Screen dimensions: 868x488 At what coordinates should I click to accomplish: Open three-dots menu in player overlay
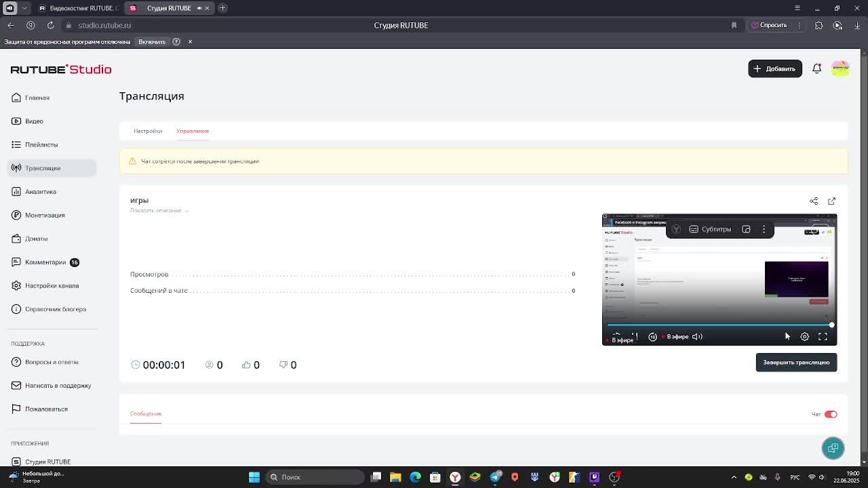point(764,229)
